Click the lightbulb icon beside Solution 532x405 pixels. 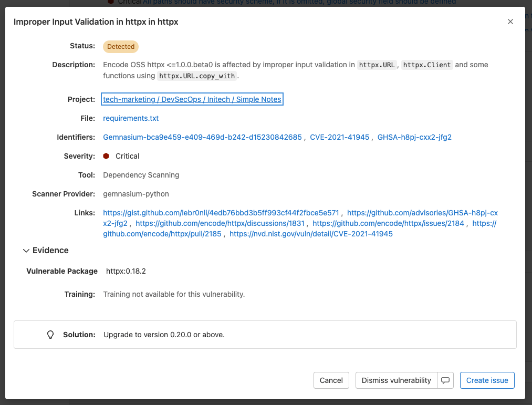[50, 334]
